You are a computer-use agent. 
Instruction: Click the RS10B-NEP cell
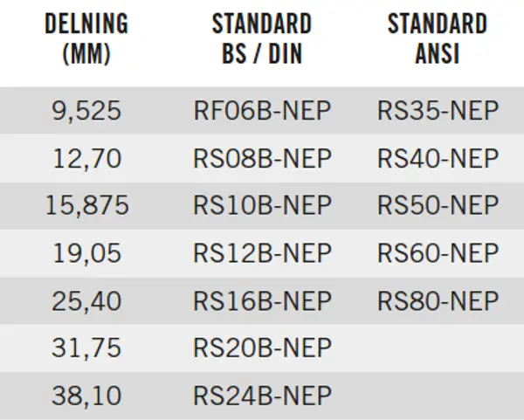pyautogui.click(x=262, y=205)
